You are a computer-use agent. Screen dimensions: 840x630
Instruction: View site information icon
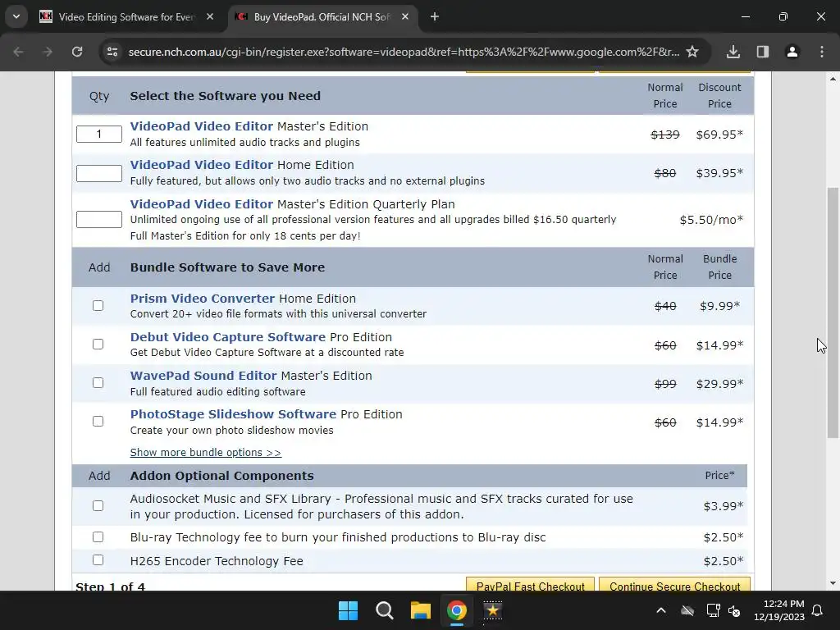click(112, 52)
